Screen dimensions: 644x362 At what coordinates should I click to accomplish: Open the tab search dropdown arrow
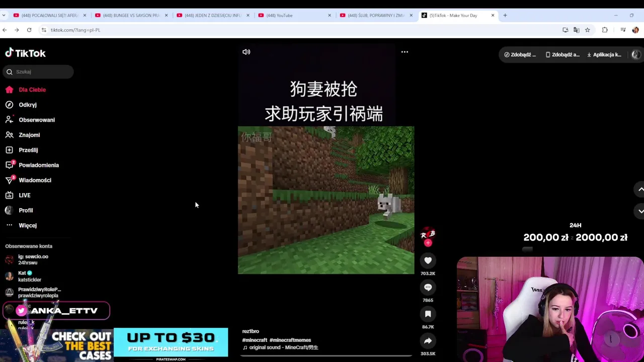[4, 15]
